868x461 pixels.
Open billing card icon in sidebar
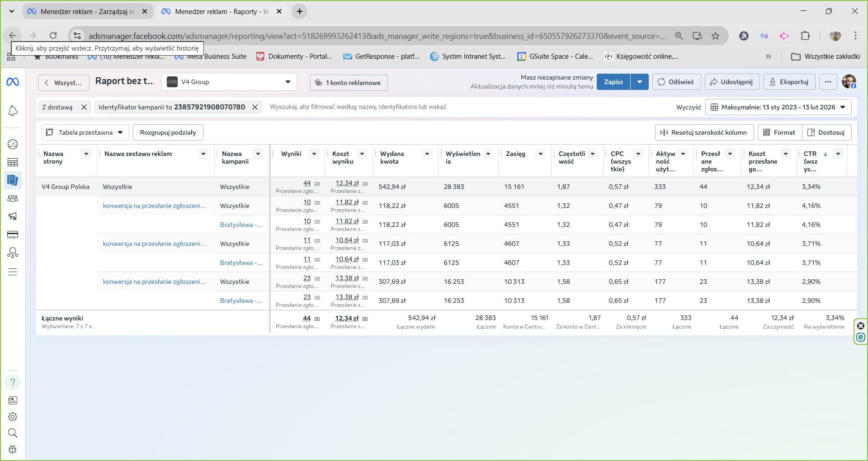coord(13,235)
